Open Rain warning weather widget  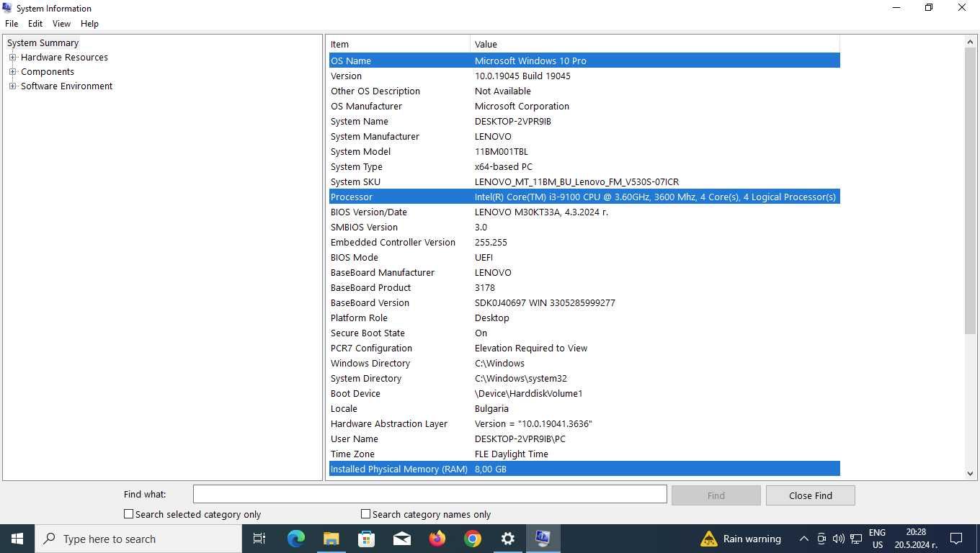(741, 539)
